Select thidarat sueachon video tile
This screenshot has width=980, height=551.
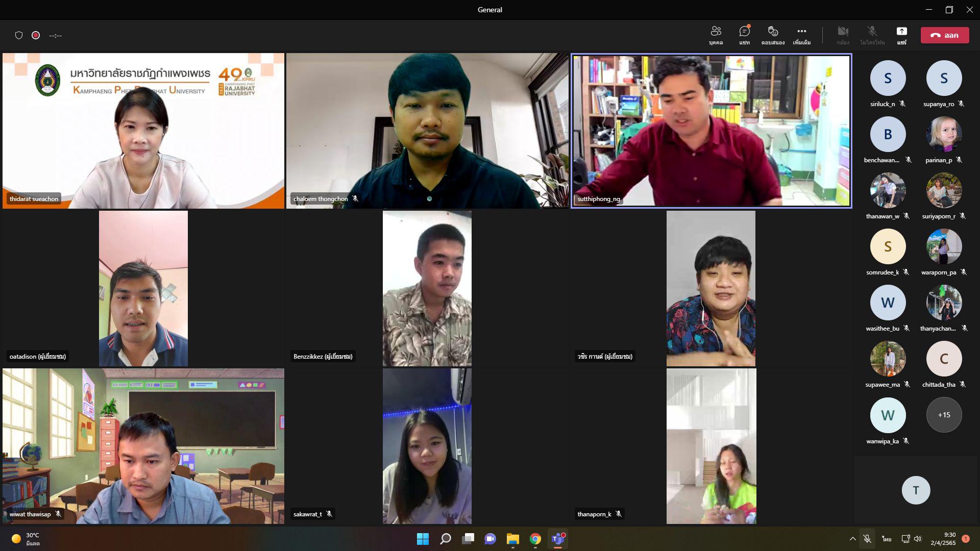tap(143, 131)
